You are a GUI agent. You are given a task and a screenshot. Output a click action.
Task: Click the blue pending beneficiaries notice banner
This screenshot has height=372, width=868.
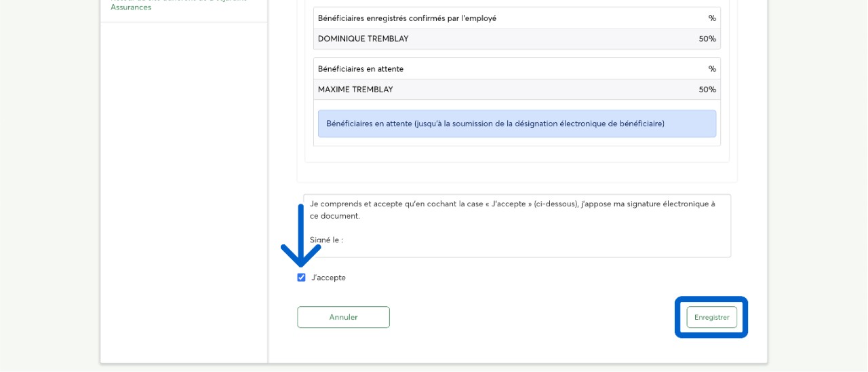click(x=517, y=124)
